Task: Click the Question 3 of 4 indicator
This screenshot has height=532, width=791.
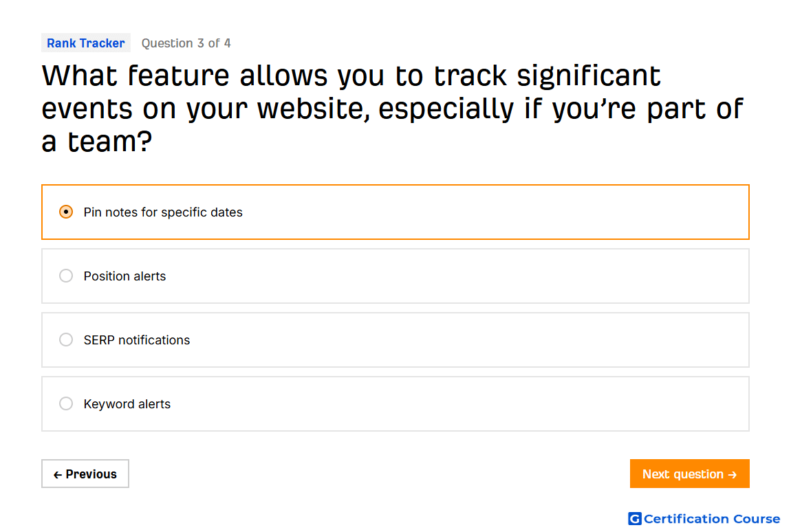Action: click(x=186, y=43)
